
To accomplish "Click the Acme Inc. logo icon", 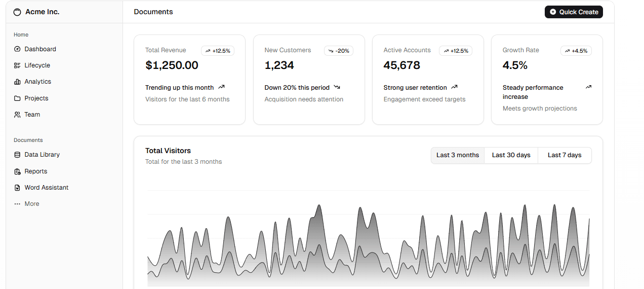I will pyautogui.click(x=17, y=12).
